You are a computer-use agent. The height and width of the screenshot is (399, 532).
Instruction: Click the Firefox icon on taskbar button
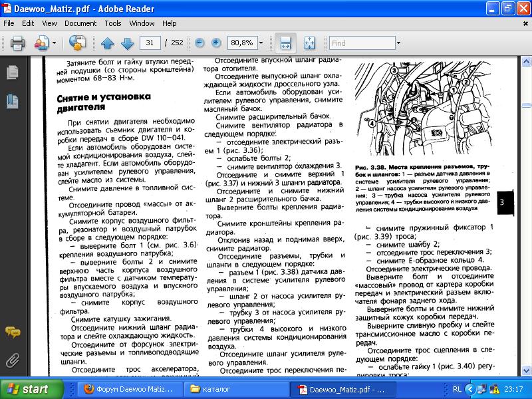[88, 389]
